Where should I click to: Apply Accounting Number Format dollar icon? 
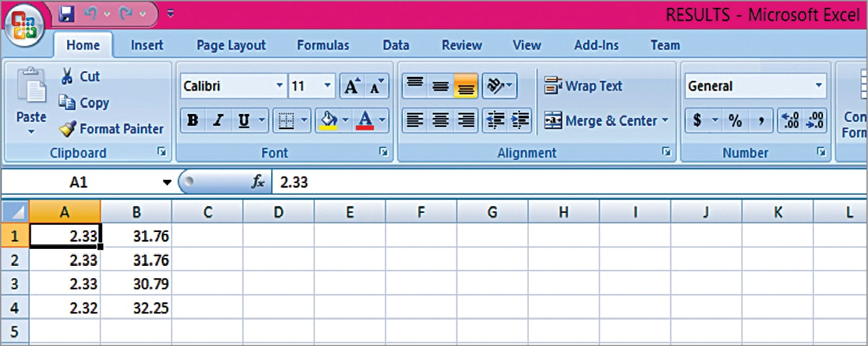(697, 121)
